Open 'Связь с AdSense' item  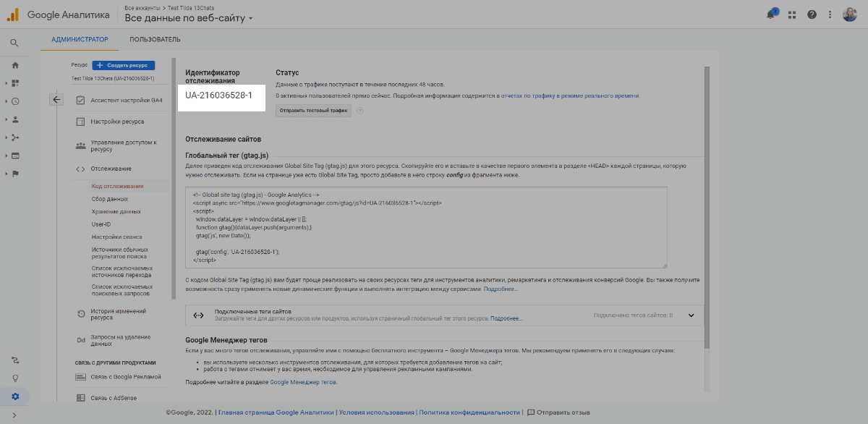pos(114,398)
